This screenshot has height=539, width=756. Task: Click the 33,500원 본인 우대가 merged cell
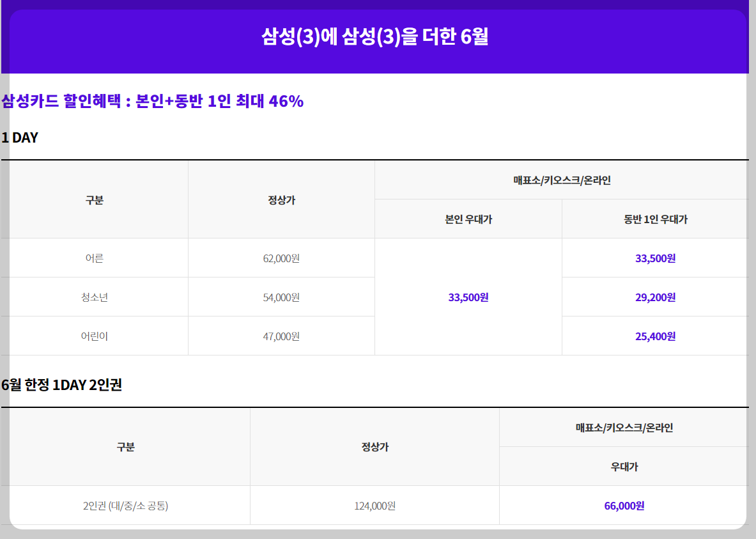point(468,297)
